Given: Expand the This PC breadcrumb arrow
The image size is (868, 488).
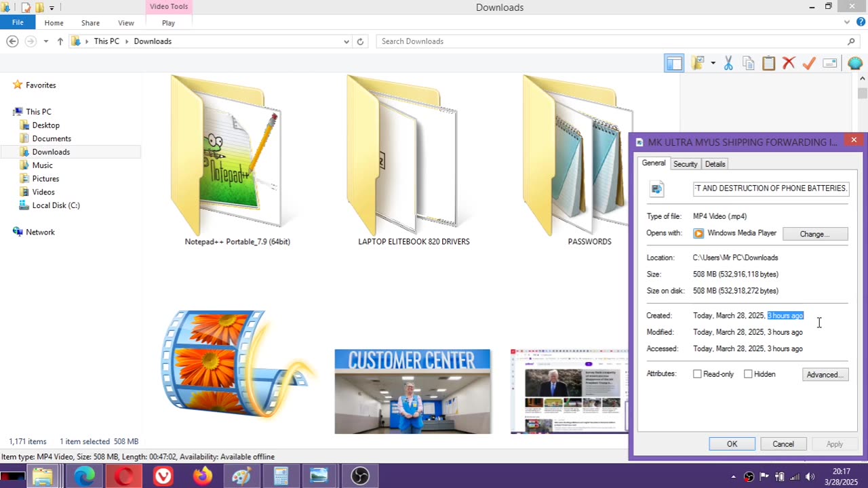Looking at the screenshot, I should [127, 41].
